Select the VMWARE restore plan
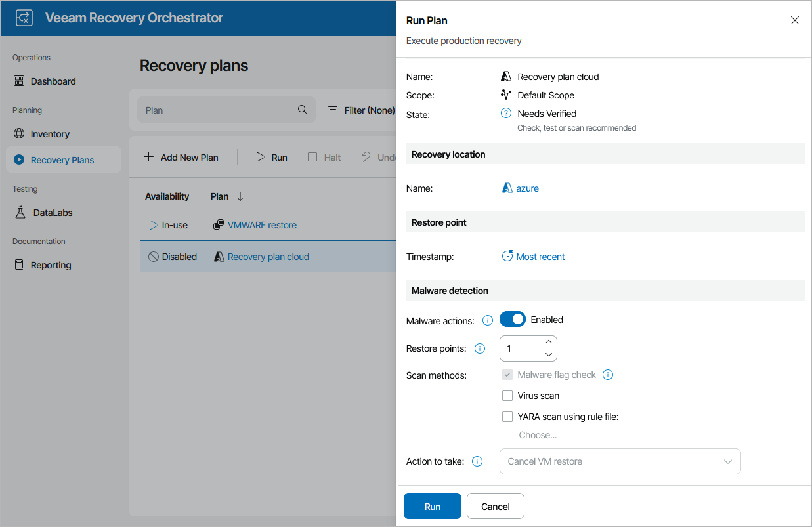Viewport: 812px width, 527px height. click(x=262, y=224)
